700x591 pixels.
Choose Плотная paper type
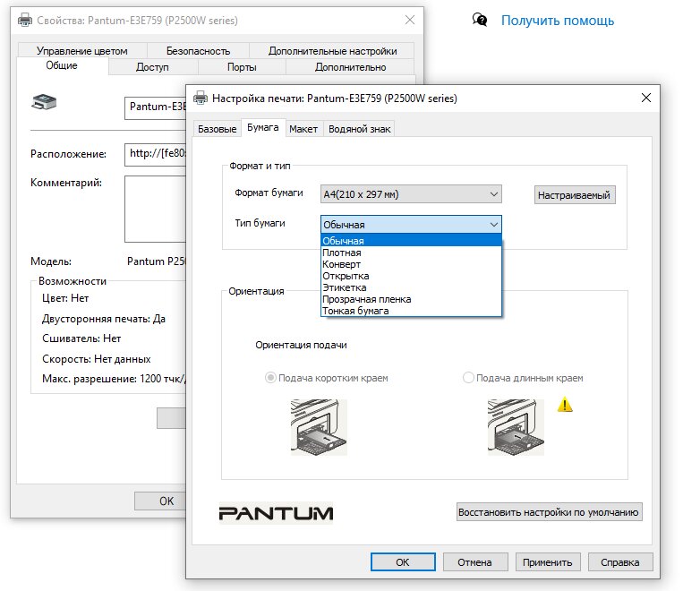(411, 253)
